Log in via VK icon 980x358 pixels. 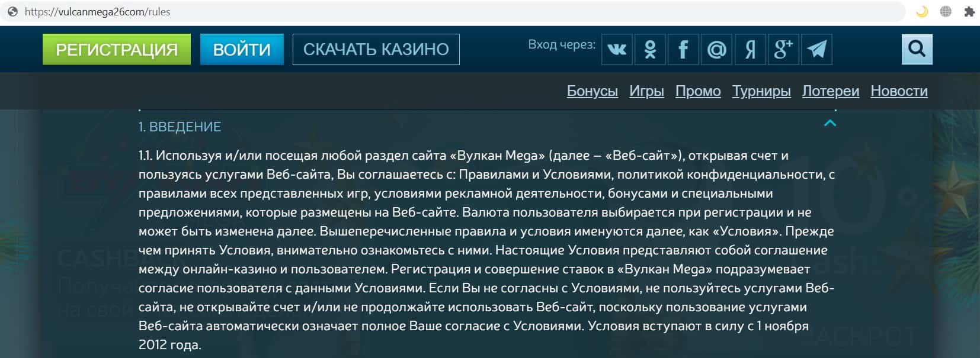pos(617,49)
